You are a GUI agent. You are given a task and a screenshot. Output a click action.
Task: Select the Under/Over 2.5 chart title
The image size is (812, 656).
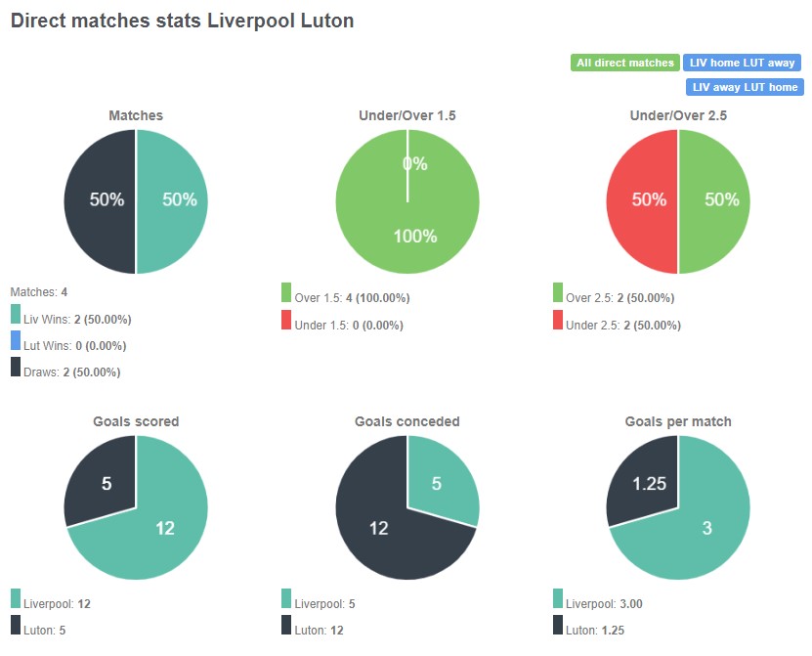click(677, 114)
